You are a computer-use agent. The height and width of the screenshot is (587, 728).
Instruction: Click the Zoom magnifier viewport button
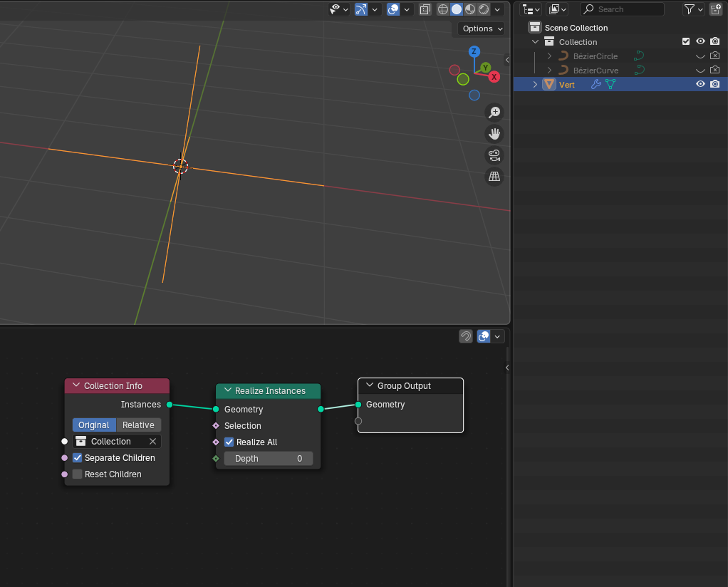494,113
